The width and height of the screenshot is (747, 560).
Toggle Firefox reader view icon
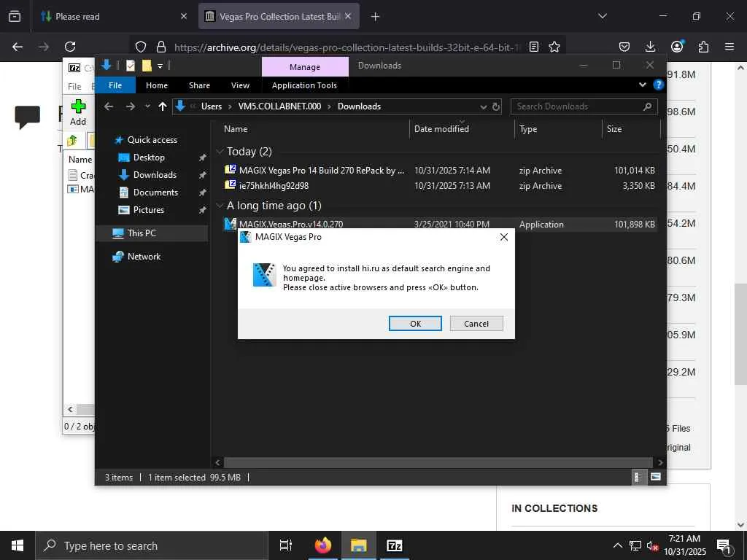click(x=534, y=47)
